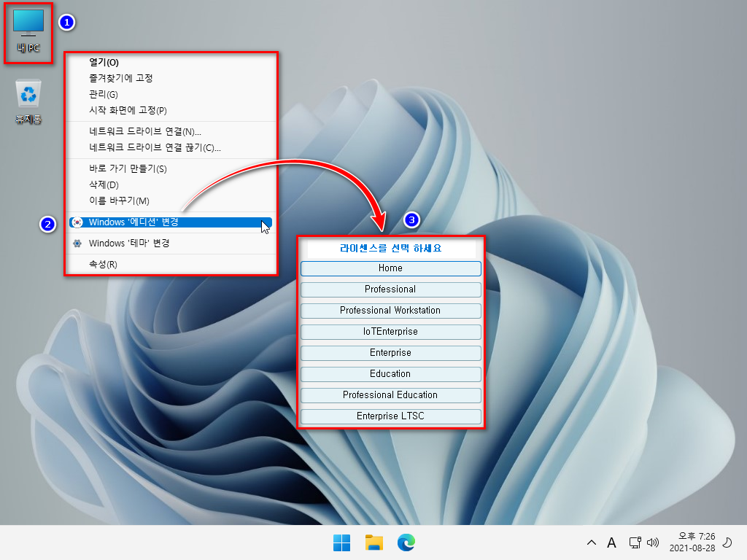This screenshot has width=747, height=560.
Task: Select the Enterprise LTSC license button
Action: point(391,416)
